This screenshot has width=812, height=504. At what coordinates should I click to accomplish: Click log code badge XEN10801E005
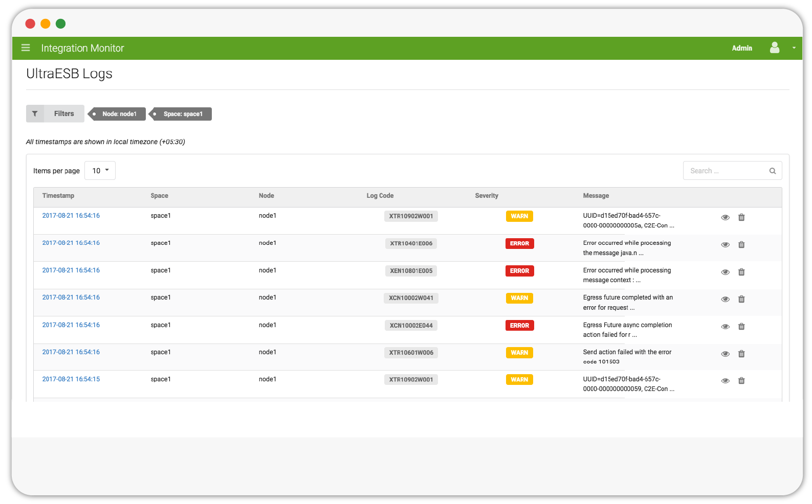tap(411, 271)
